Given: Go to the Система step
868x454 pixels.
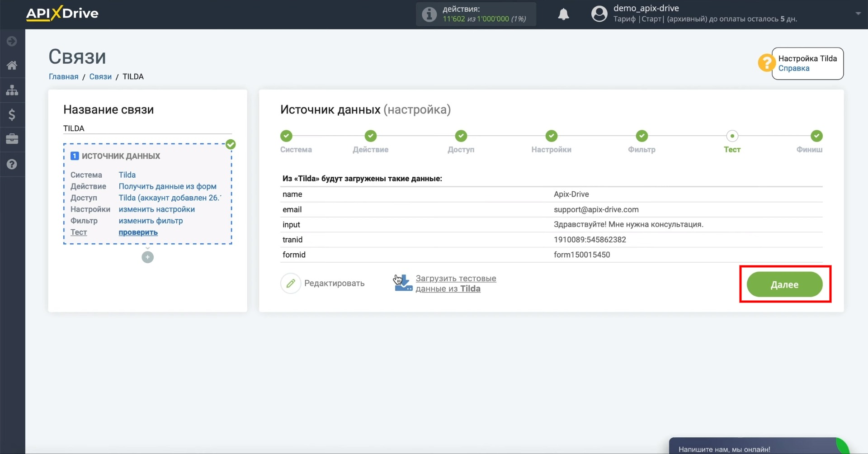Looking at the screenshot, I should pos(287,136).
